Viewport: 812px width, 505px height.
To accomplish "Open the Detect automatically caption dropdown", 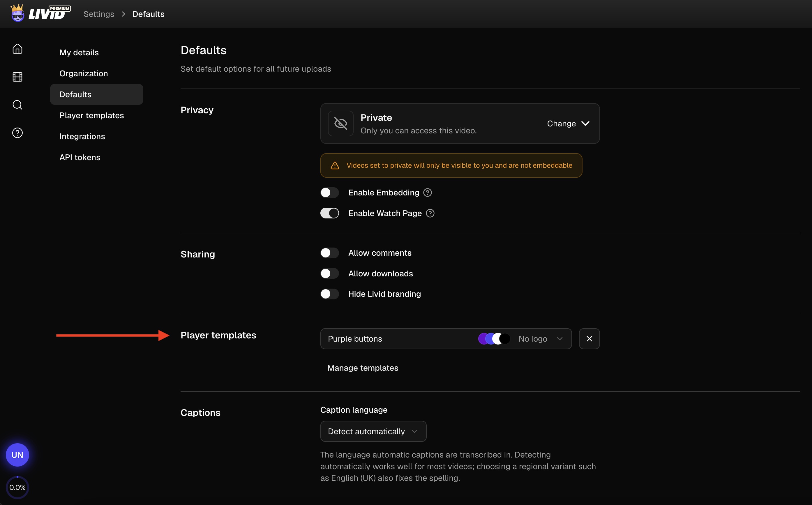I will (x=373, y=431).
